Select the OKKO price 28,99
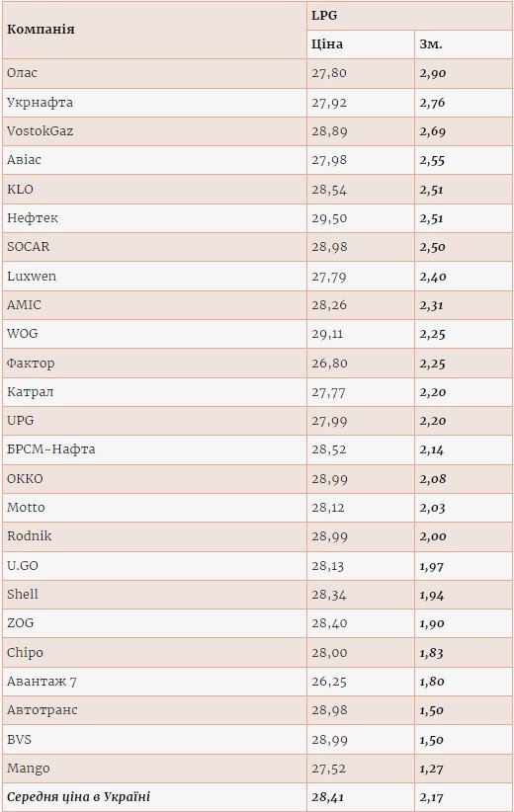This screenshot has width=514, height=812. click(x=329, y=478)
